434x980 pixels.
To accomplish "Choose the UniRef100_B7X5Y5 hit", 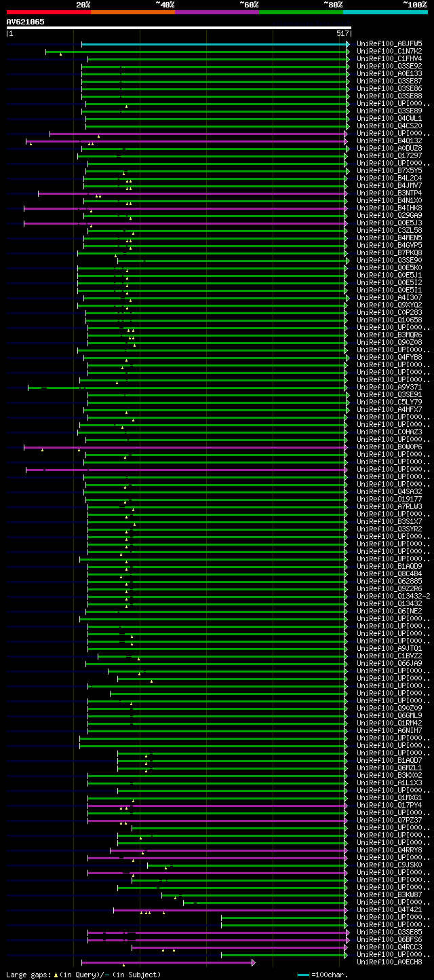I will pos(389,170).
